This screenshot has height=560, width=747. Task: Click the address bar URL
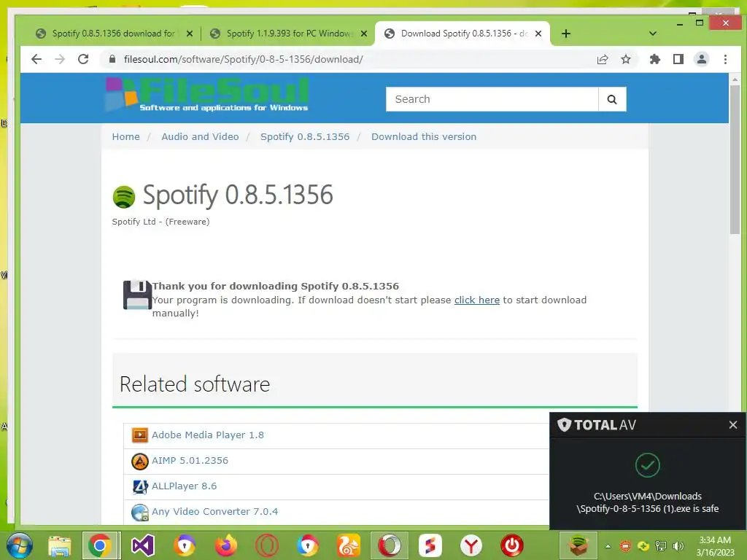[x=243, y=59]
